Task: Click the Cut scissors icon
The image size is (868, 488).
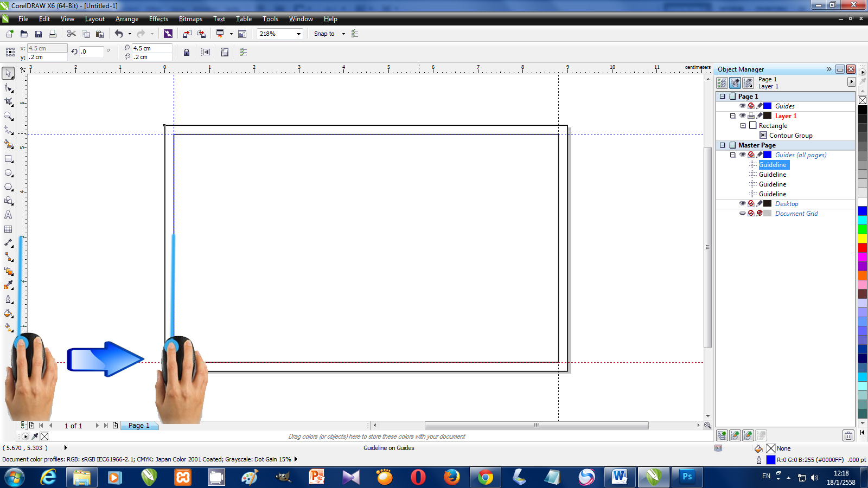Action: tap(71, 34)
